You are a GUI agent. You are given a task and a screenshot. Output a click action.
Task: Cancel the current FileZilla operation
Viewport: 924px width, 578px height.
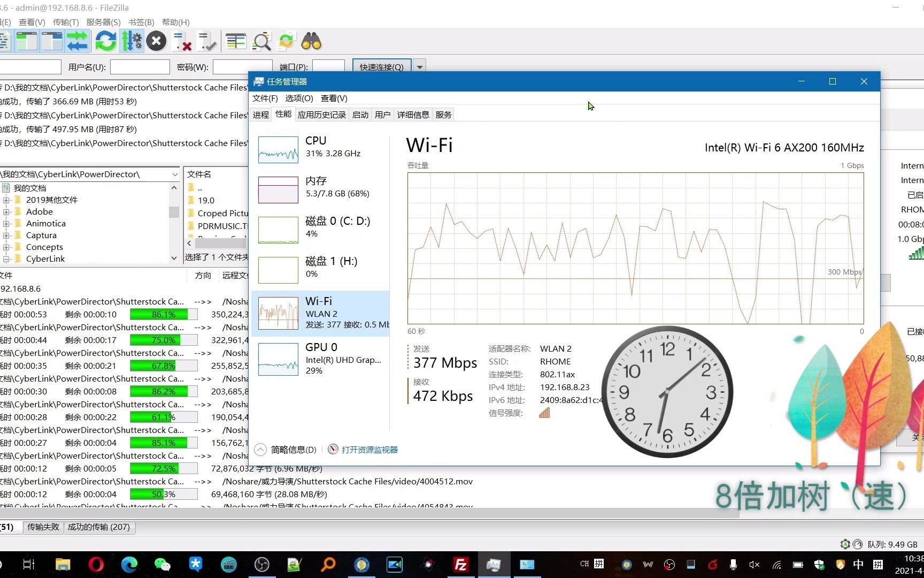156,41
